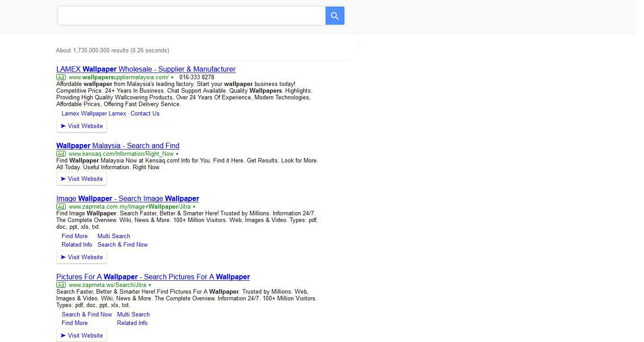Screen dimensions: 644x342
Task: Expand dropdown arrow beside zapmeta.ws URL
Action: pos(150,285)
